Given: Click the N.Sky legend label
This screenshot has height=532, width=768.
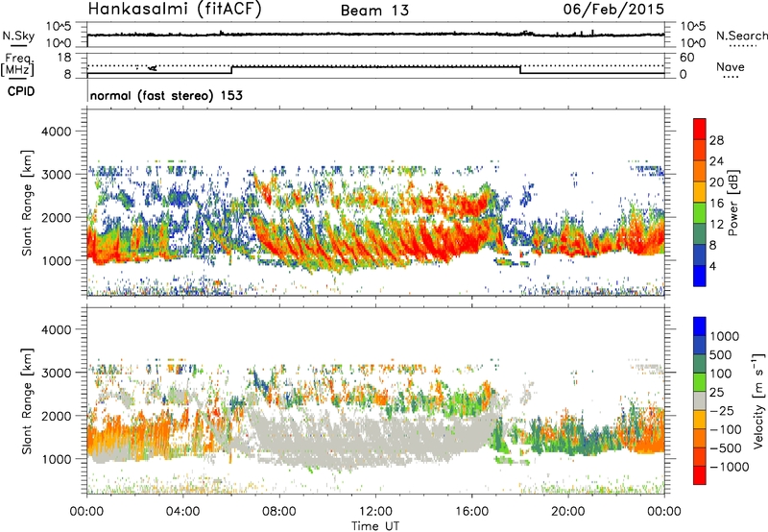Looking at the screenshot, I should [18, 36].
